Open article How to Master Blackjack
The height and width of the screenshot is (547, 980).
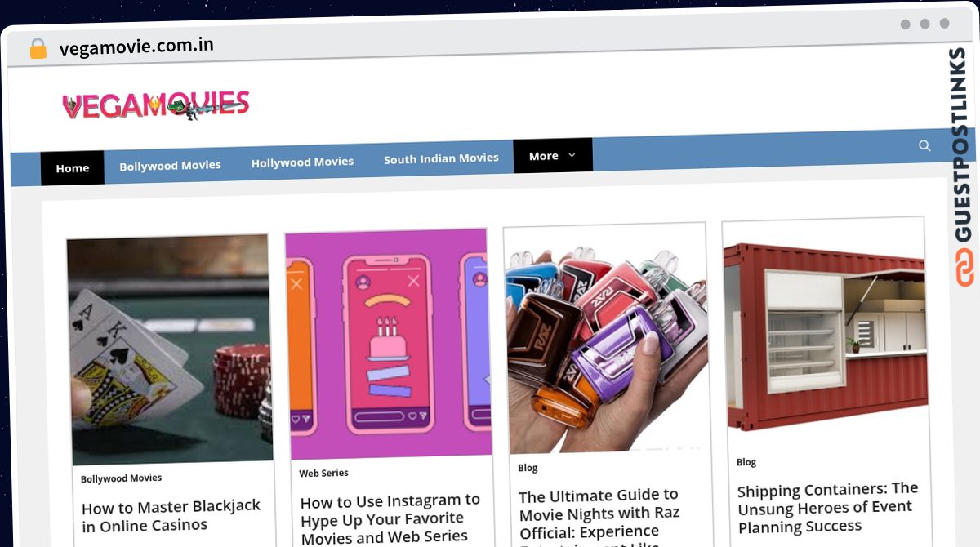pyautogui.click(x=171, y=516)
